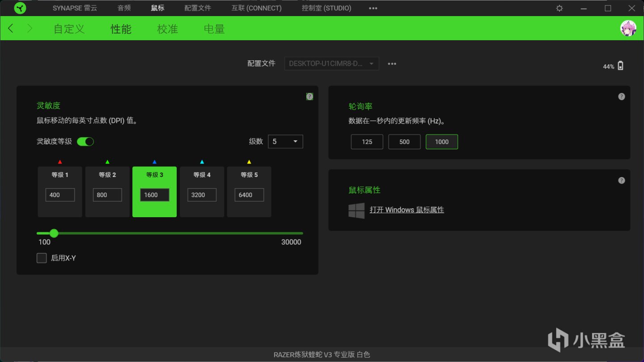This screenshot has width=644, height=362.
Task: Set polling rate to 500 Hz
Action: click(x=404, y=142)
